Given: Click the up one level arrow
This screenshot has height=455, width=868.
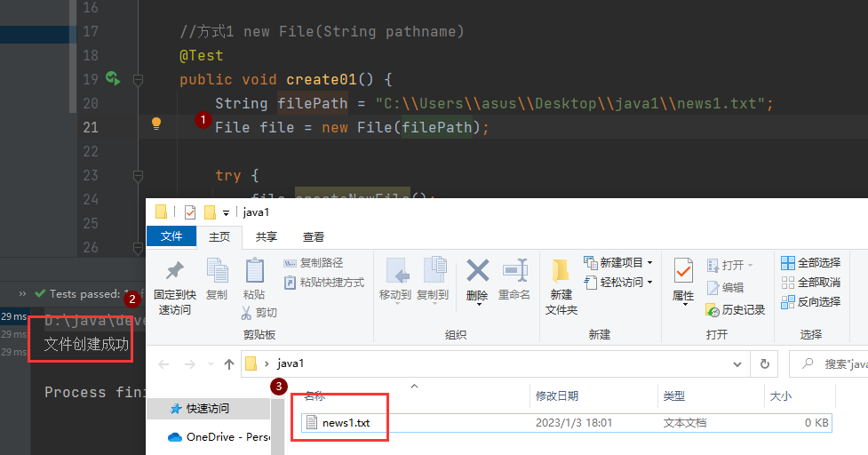Looking at the screenshot, I should (x=229, y=363).
